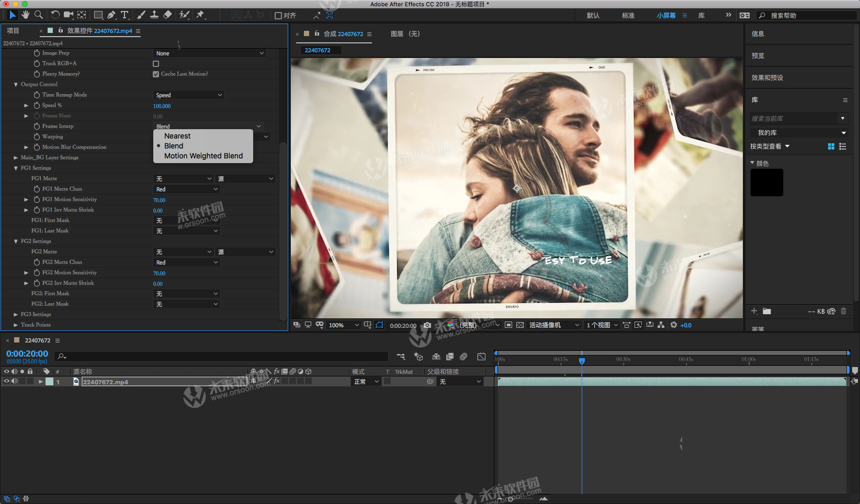Screen dimensions: 860x504
Task: Select the Hand tool
Action: click(x=25, y=15)
